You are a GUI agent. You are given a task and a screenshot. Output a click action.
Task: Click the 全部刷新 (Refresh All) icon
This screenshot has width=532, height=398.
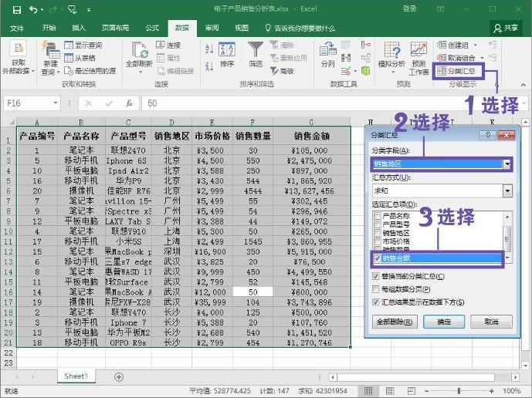pyautogui.click(x=140, y=54)
